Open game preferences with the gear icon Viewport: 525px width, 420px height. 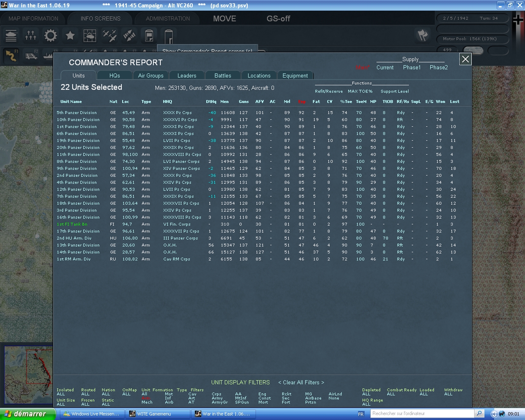pyautogui.click(x=50, y=36)
